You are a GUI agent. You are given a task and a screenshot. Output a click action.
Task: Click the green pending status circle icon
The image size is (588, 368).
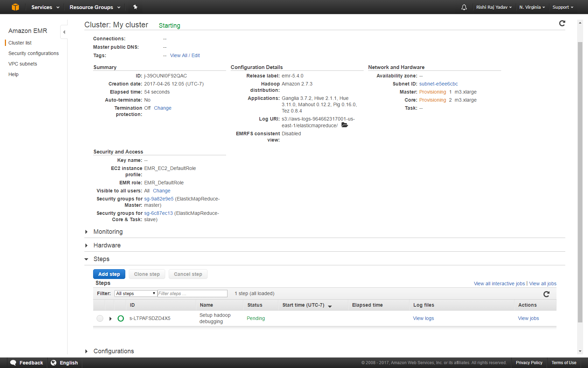pos(121,318)
